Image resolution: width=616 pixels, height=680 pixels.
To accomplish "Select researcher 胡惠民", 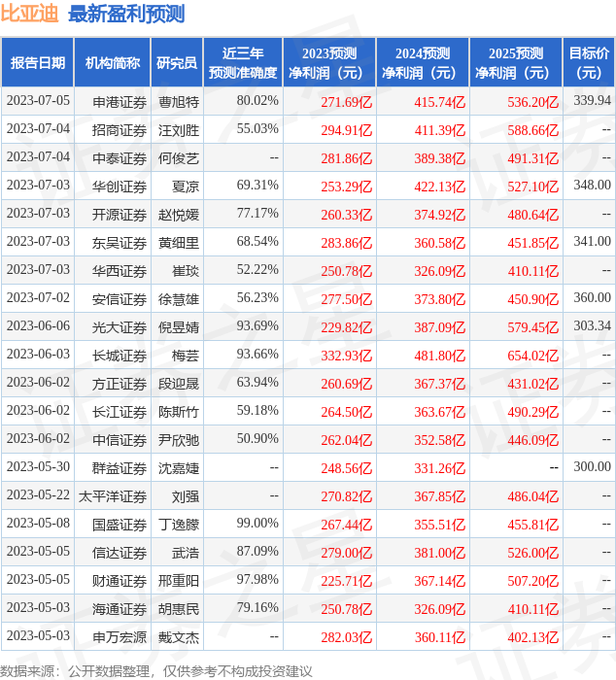I will click(179, 609).
